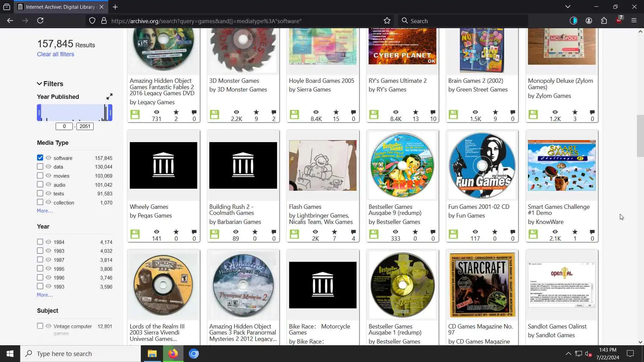Screen dimensions: 644x362
Task: Open the list all tabs dropdown
Action: click(568, 7)
